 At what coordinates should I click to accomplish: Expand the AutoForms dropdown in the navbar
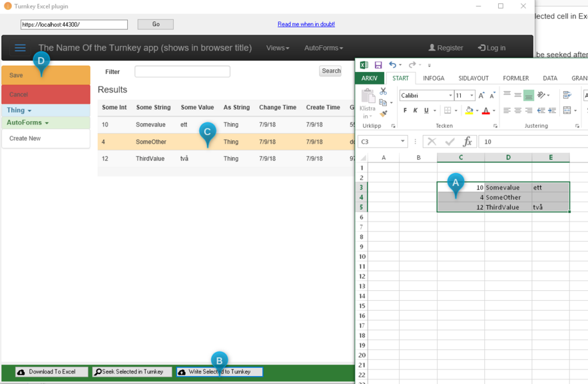[324, 48]
